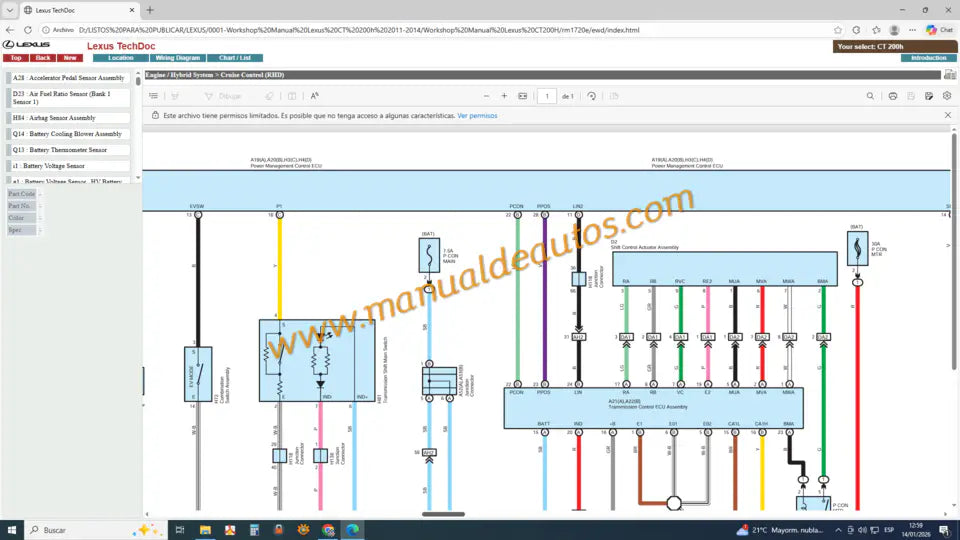This screenshot has height=540, width=960.
Task: Open the PDF table of contents icon
Action: point(154,96)
